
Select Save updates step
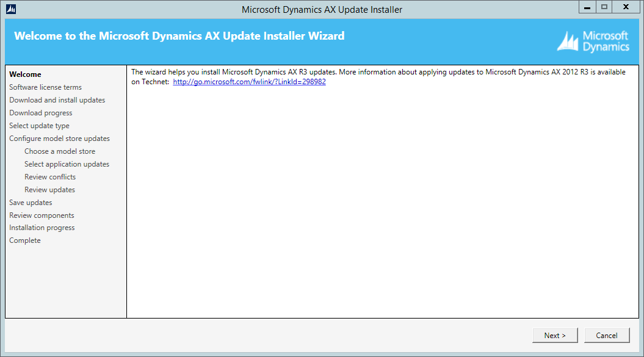[x=31, y=203]
